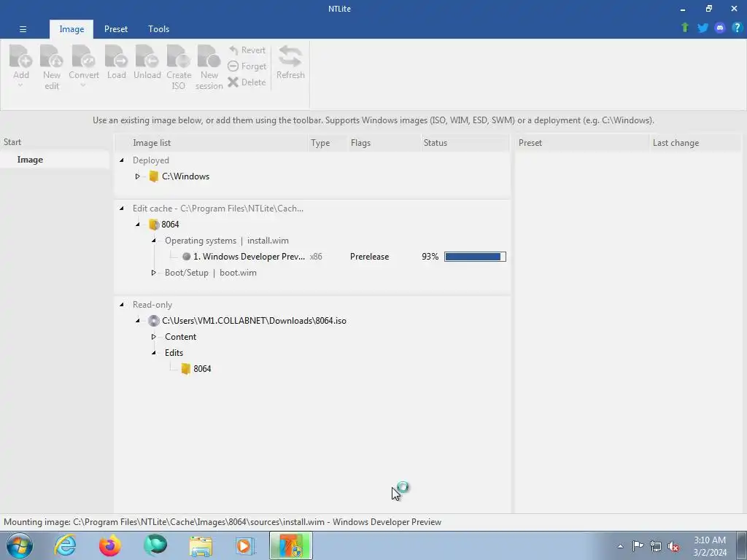Click the Image list column header
747x560 pixels.
click(x=212, y=143)
